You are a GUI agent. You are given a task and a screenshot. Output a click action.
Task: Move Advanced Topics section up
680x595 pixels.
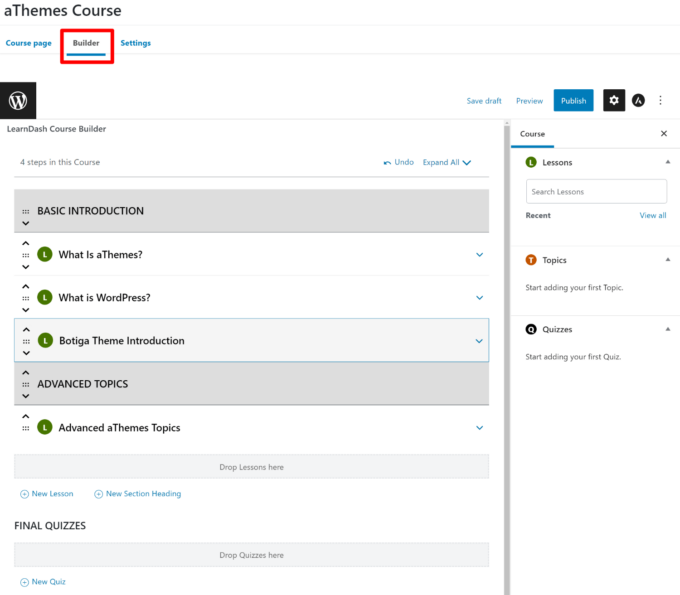coord(26,373)
